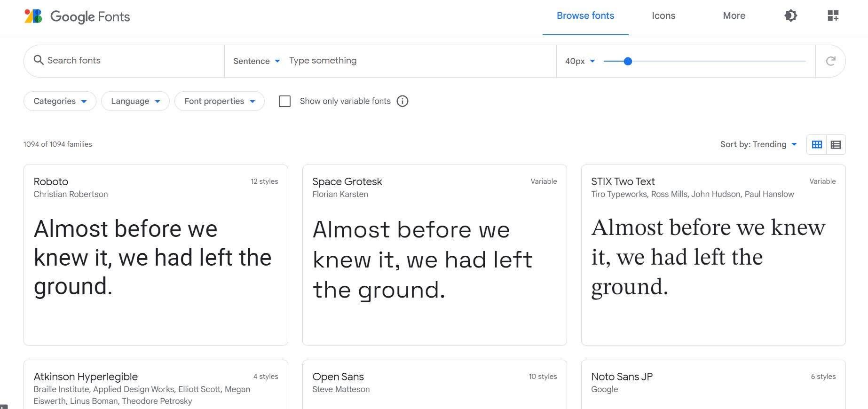The height and width of the screenshot is (409, 868).
Task: Open the variable fonts info icon
Action: 402,101
